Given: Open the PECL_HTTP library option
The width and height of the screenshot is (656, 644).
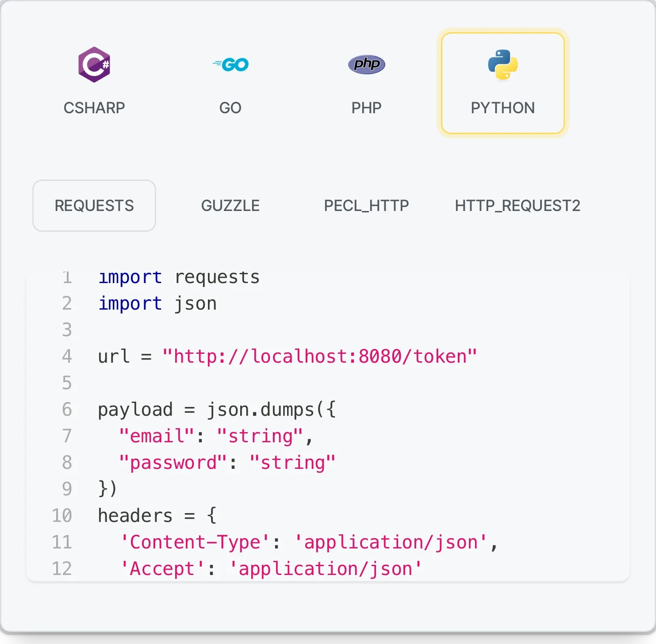Looking at the screenshot, I should tap(366, 205).
